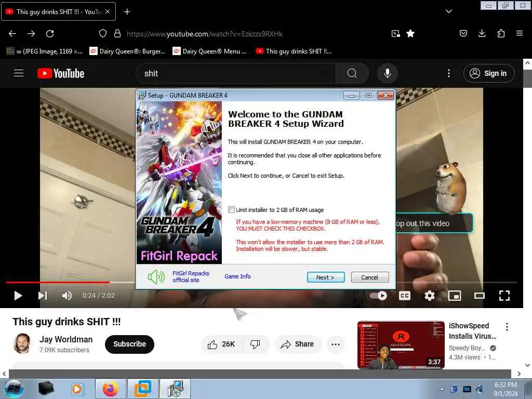Toggle installer music speaker icon
The width and height of the screenshot is (532, 399).
pyautogui.click(x=156, y=277)
